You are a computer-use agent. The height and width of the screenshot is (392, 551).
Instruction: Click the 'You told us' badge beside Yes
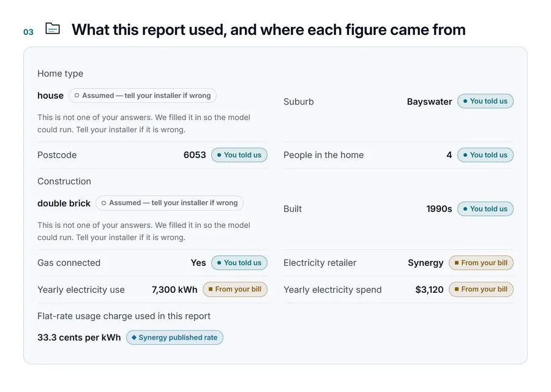(239, 263)
